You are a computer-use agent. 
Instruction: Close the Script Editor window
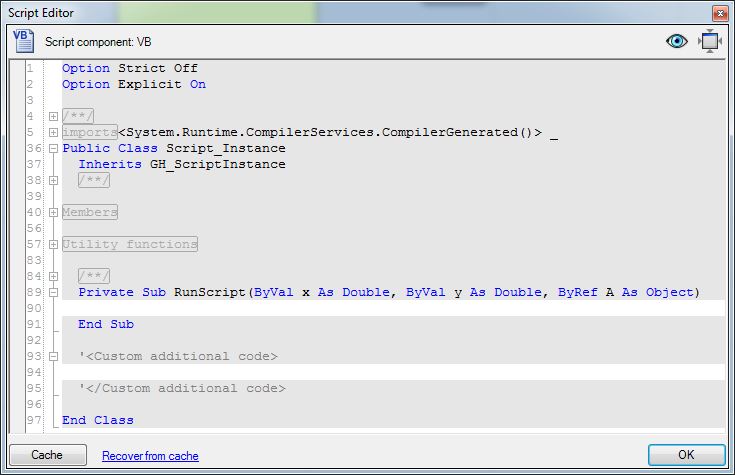click(x=719, y=13)
